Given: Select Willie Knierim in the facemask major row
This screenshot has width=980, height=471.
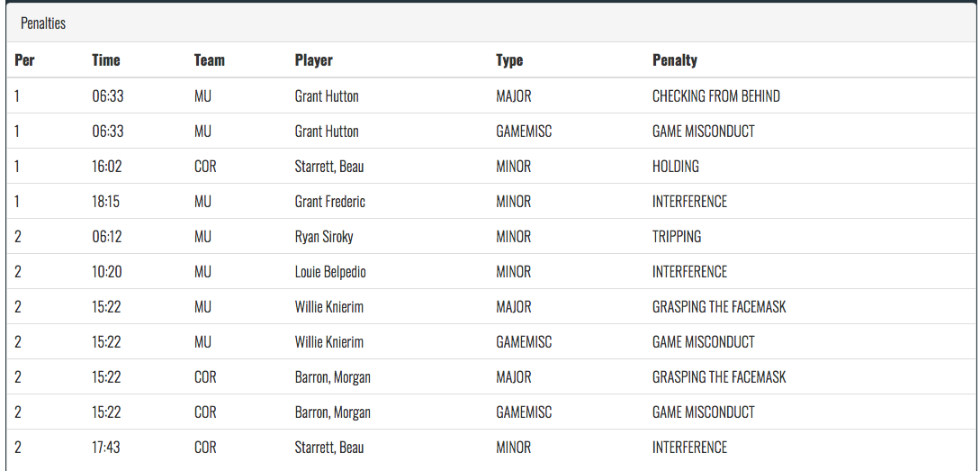Looking at the screenshot, I should (328, 306).
